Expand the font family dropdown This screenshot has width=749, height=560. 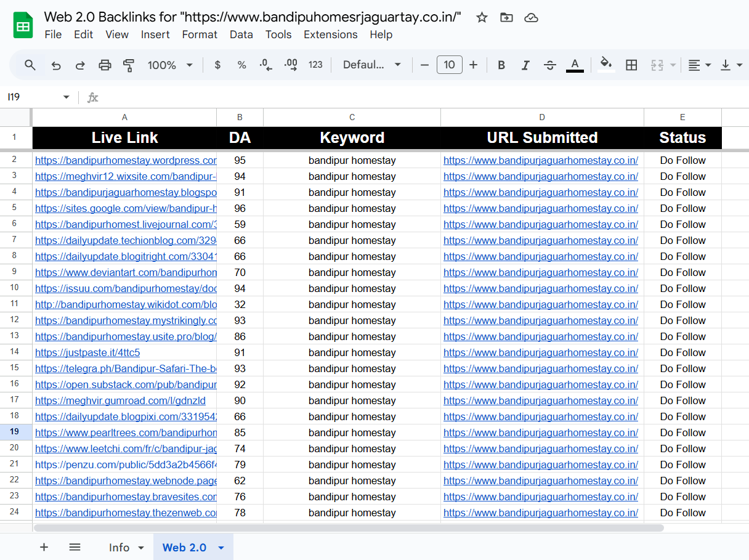tap(372, 65)
